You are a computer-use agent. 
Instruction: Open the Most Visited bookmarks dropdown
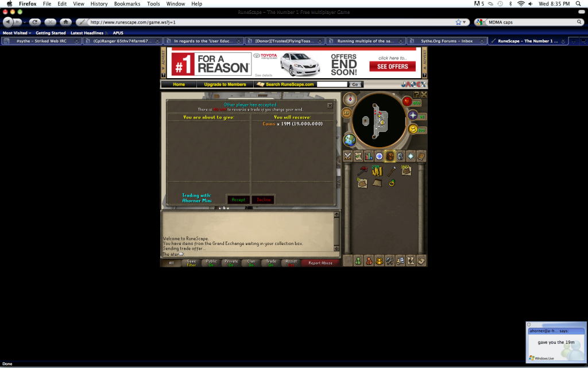(17, 33)
